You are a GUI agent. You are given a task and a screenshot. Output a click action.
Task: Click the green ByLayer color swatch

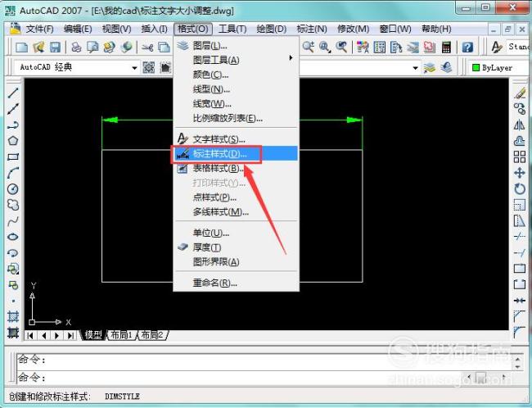[476, 68]
